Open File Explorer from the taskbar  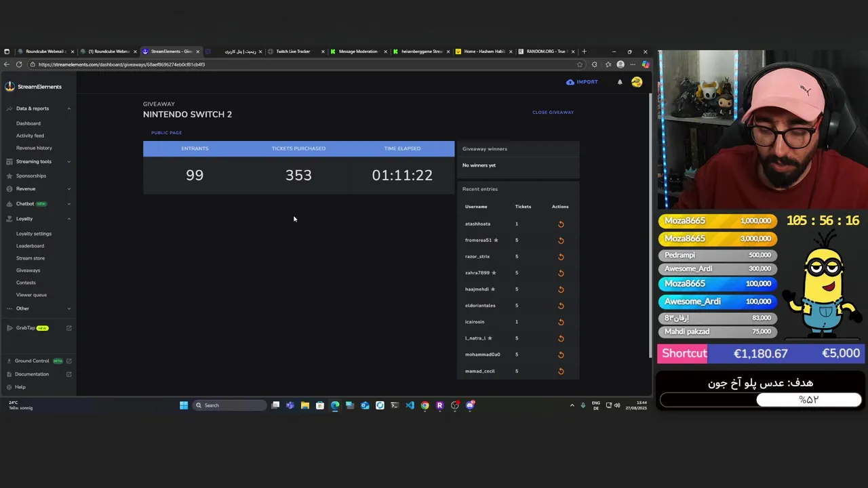click(305, 405)
